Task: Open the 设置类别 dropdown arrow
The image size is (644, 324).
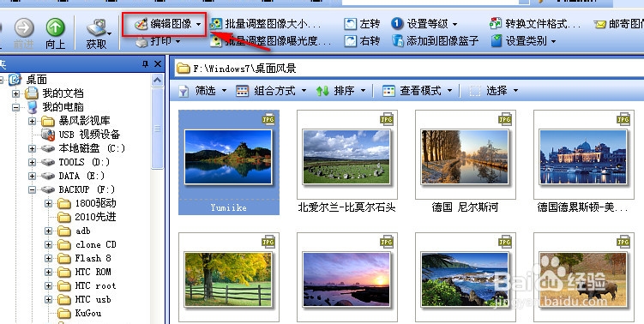Action: pyautogui.click(x=553, y=41)
